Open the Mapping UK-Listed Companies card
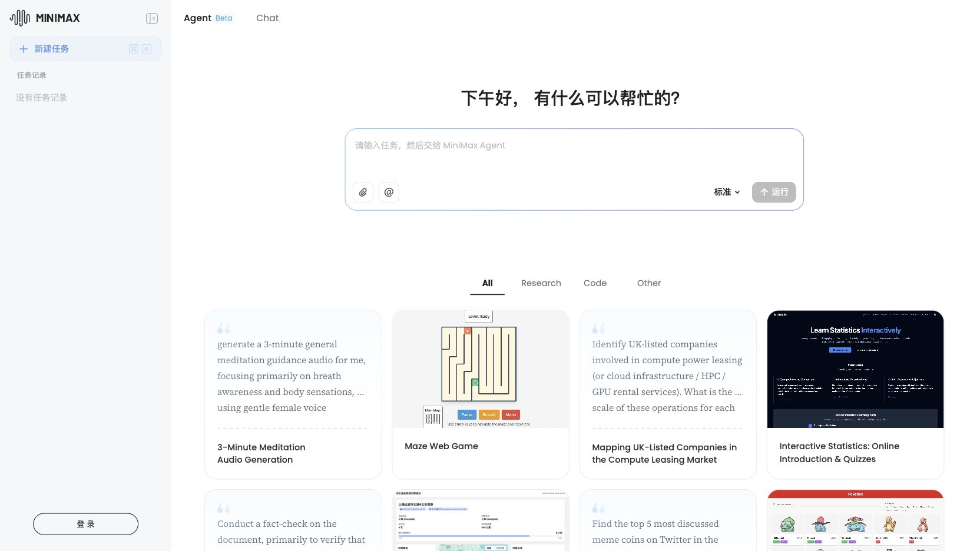Screen dimensions: 980x551 click(668, 394)
